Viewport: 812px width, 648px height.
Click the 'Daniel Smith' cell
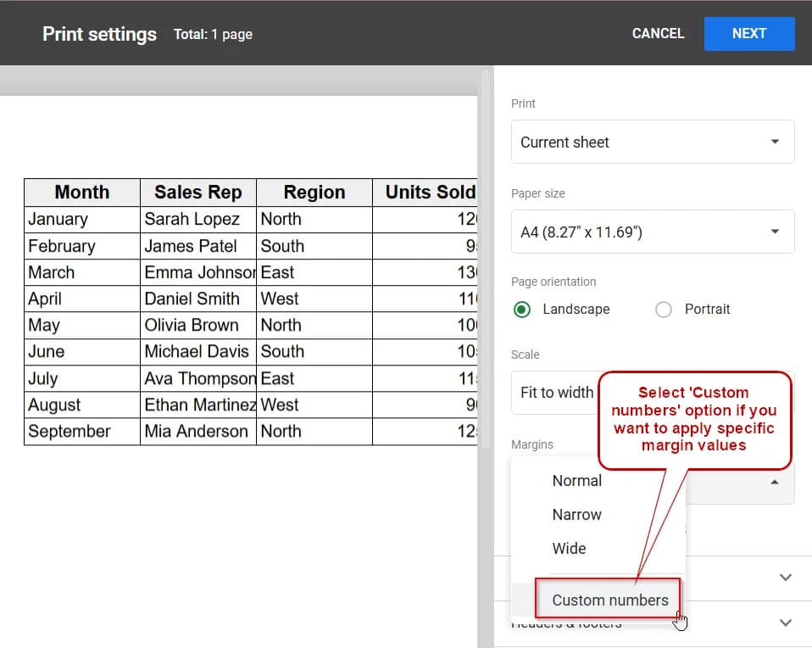click(x=197, y=299)
